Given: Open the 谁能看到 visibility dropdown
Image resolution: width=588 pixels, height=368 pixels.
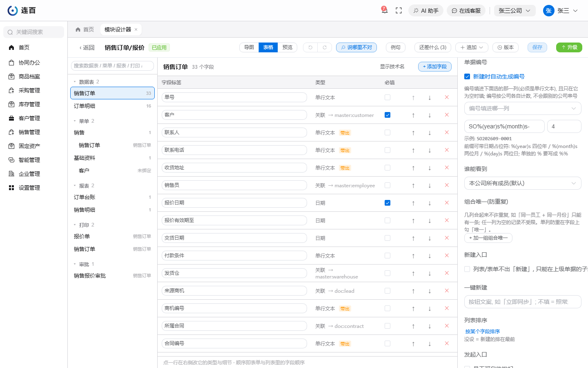Looking at the screenshot, I should click(523, 183).
